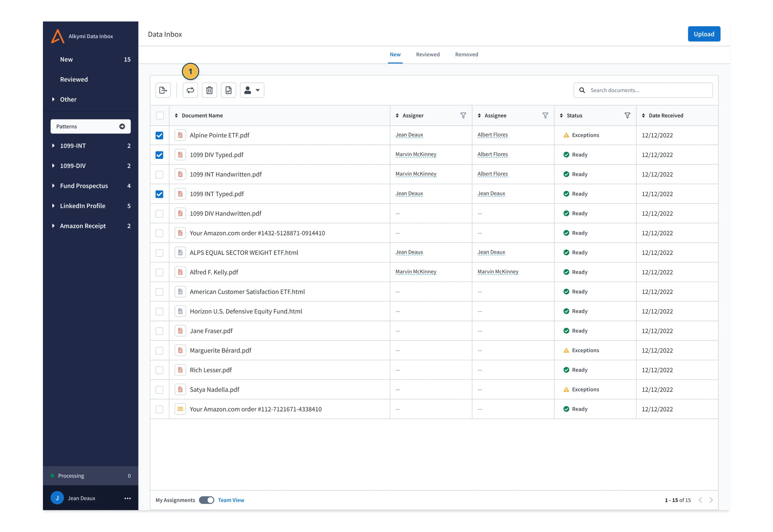Expand the Other sidebar section
773x532 pixels.
(x=53, y=99)
